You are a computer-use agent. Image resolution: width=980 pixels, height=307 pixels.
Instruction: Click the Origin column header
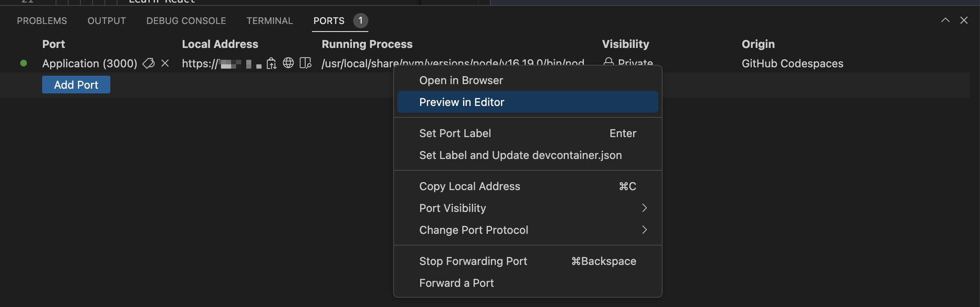(x=758, y=44)
